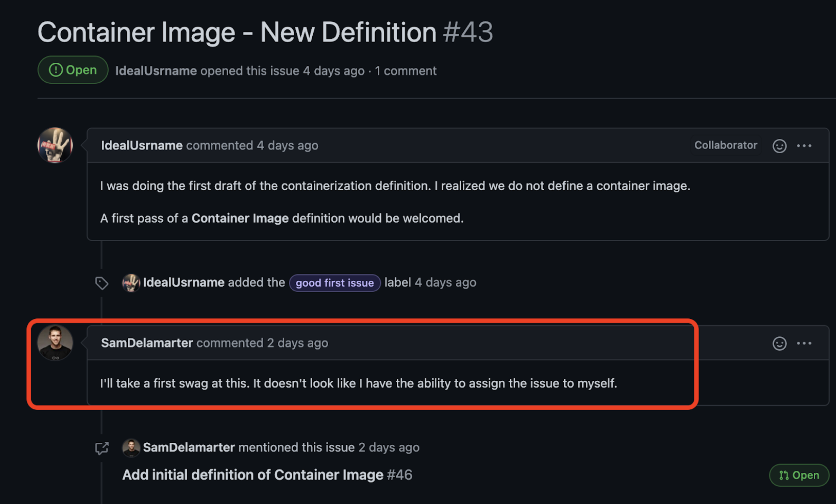Click the green Open issue status badge

[x=73, y=70]
